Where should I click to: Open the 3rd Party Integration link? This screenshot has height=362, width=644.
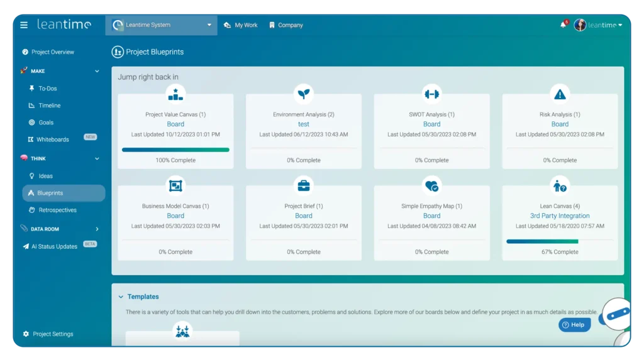[560, 216]
